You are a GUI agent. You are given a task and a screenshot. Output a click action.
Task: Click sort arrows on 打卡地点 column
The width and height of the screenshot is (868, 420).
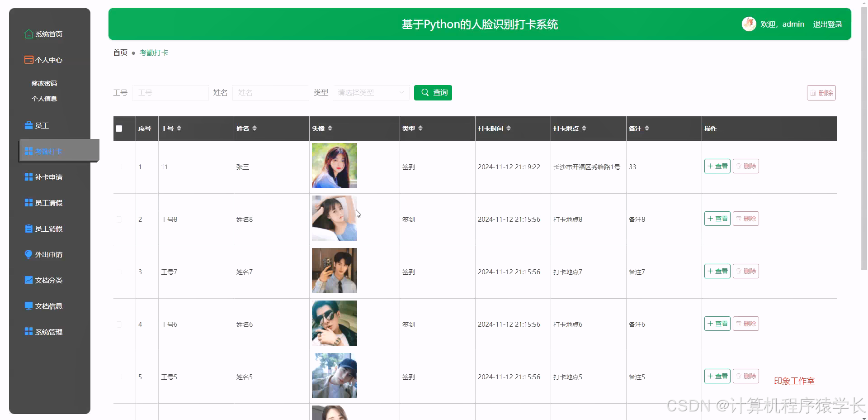click(584, 129)
